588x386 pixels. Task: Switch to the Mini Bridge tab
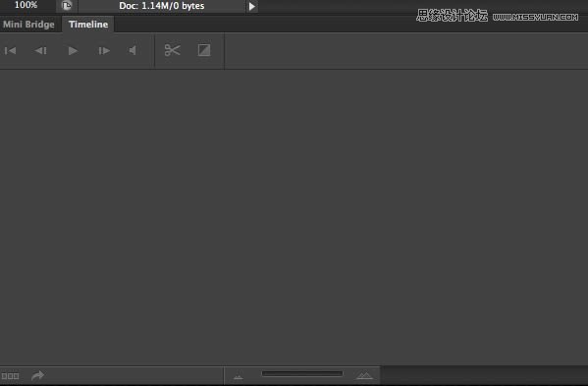[28, 25]
